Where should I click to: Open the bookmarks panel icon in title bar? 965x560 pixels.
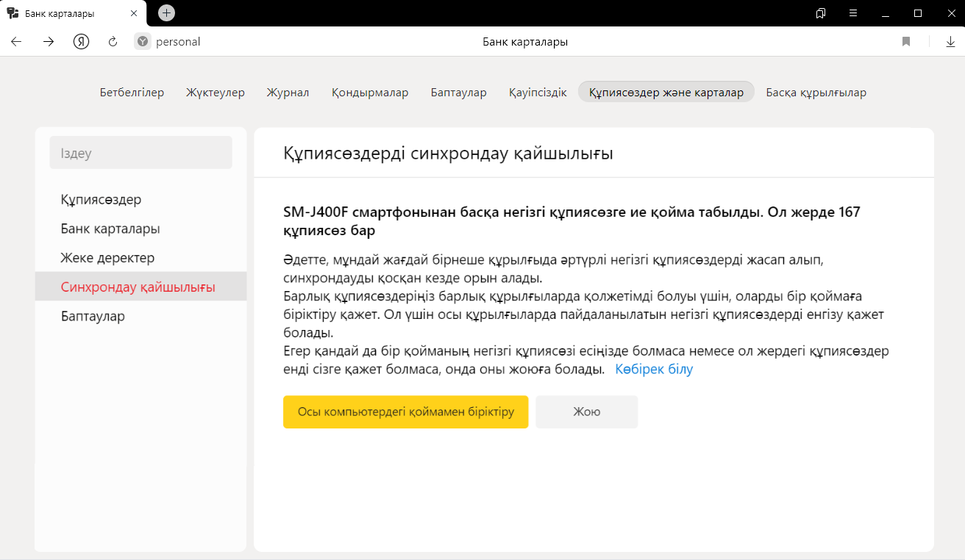click(821, 13)
